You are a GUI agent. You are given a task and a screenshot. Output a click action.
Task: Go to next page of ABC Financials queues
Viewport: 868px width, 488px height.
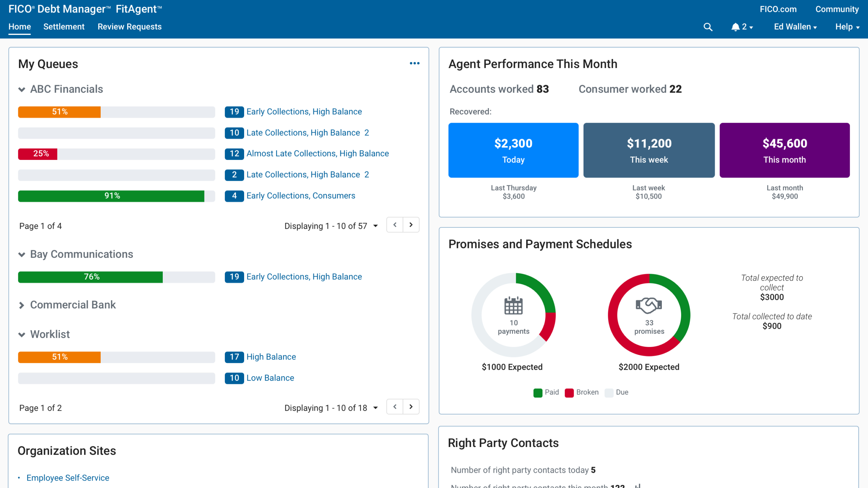[x=411, y=225]
